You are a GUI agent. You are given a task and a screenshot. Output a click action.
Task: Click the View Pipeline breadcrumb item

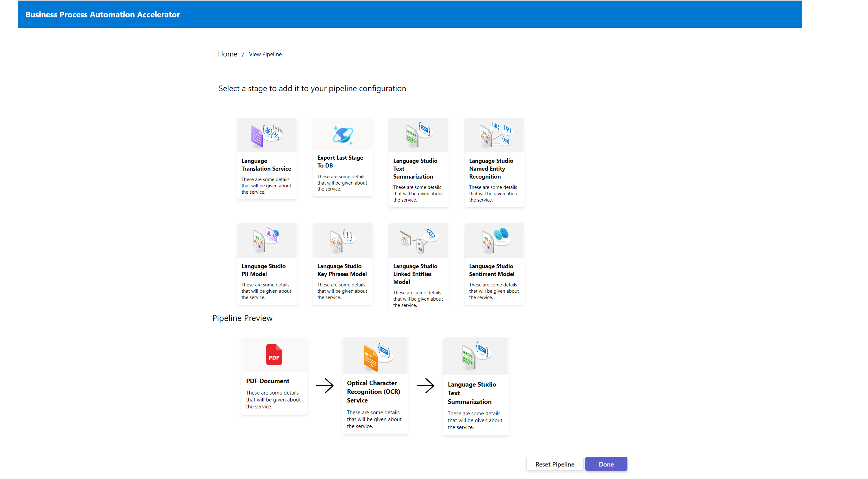pyautogui.click(x=265, y=54)
